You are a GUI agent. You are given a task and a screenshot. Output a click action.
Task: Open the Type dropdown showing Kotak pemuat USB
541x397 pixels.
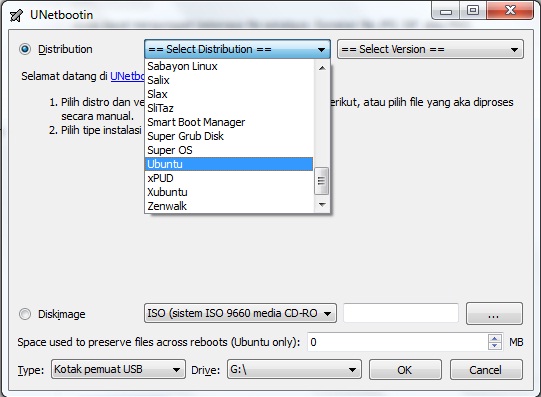(118, 369)
